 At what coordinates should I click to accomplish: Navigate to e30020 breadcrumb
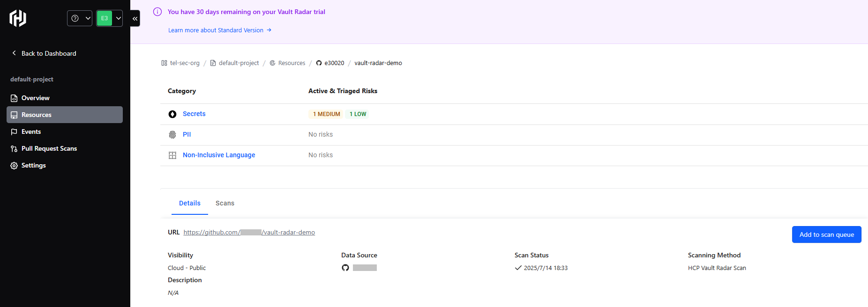pos(334,63)
